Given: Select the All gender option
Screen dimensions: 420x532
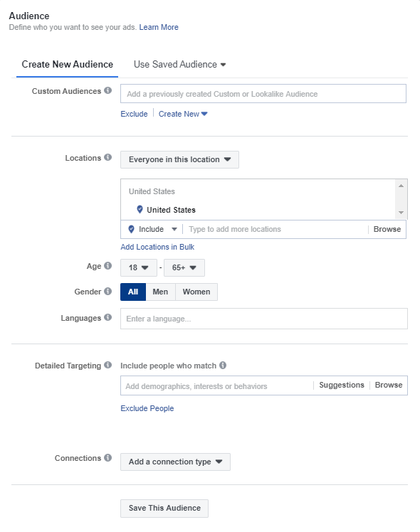Looking at the screenshot, I should [x=133, y=292].
